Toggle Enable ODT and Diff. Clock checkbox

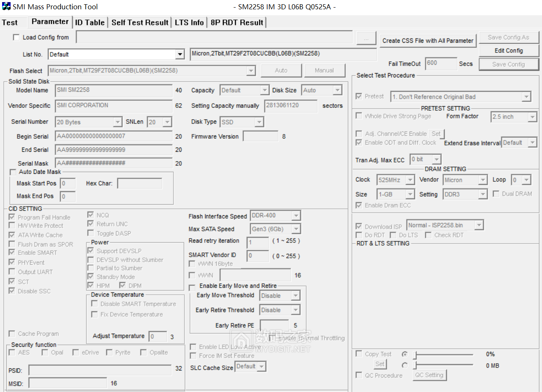pos(359,143)
